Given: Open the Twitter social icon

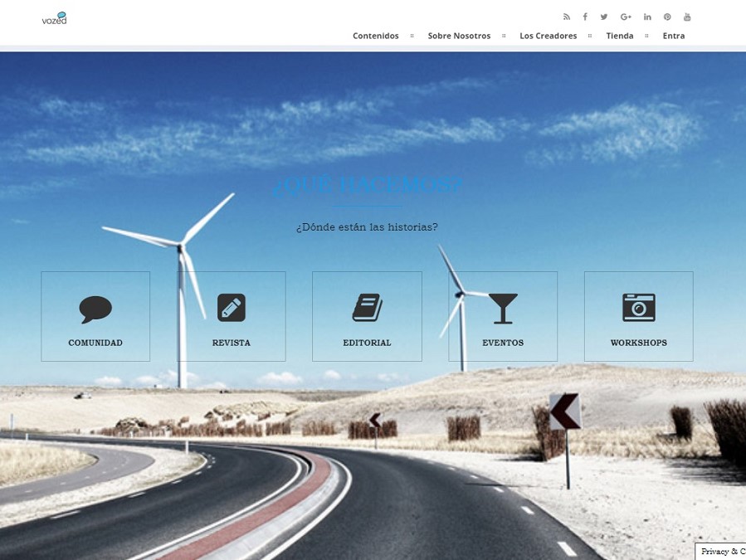Looking at the screenshot, I should tap(604, 17).
